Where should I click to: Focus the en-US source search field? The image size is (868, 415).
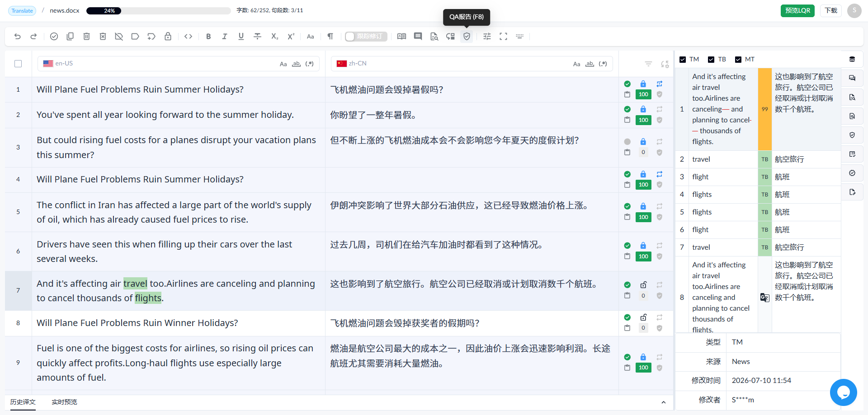[178, 64]
